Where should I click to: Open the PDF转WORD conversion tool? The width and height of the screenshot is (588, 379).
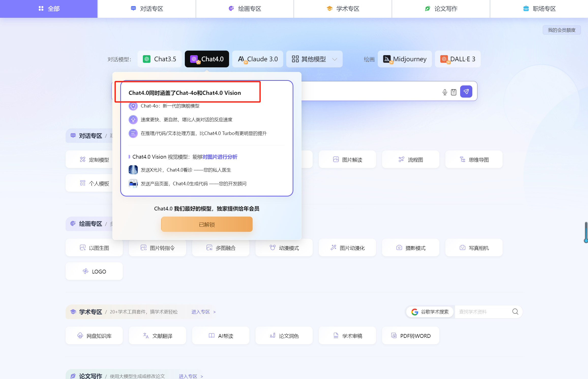(410, 336)
